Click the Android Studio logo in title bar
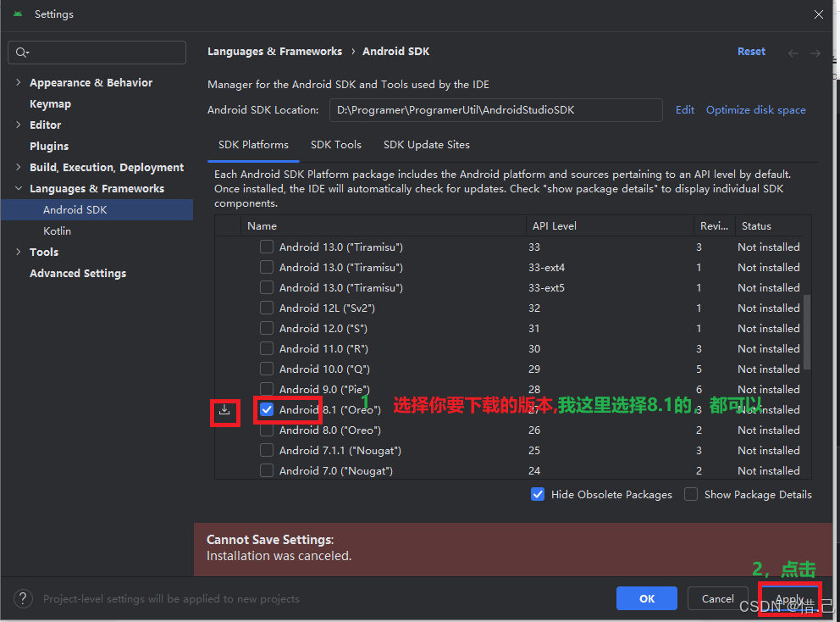 click(18, 14)
